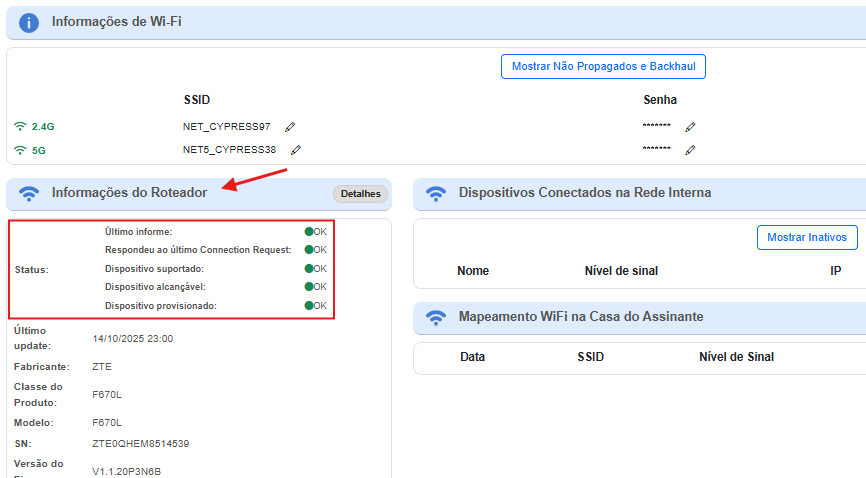Show inactive devices with Mostrar Inativos
The width and height of the screenshot is (866, 478).
pos(807,237)
